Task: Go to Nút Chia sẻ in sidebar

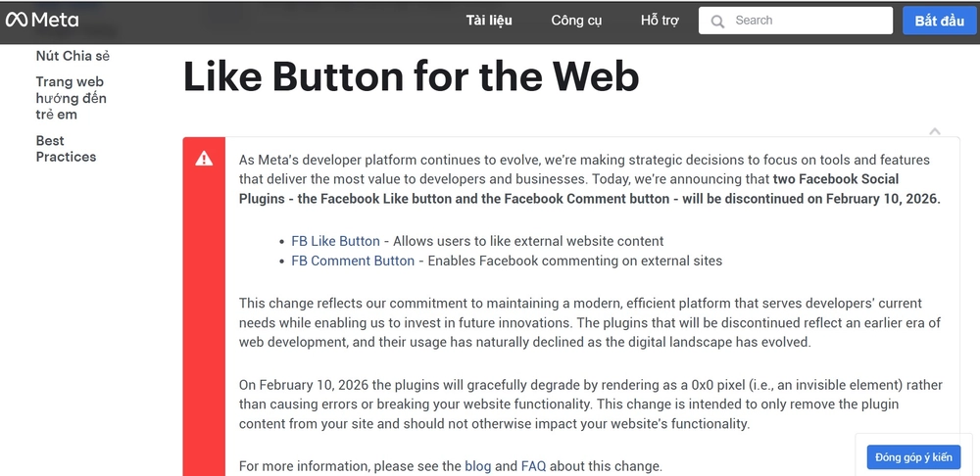Action: (x=73, y=56)
